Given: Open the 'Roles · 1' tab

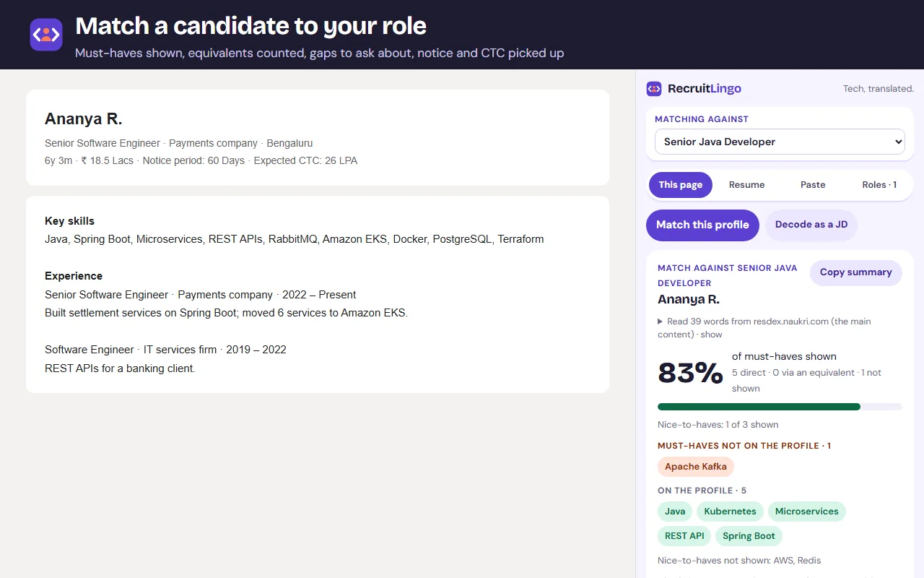Looking at the screenshot, I should coord(879,185).
